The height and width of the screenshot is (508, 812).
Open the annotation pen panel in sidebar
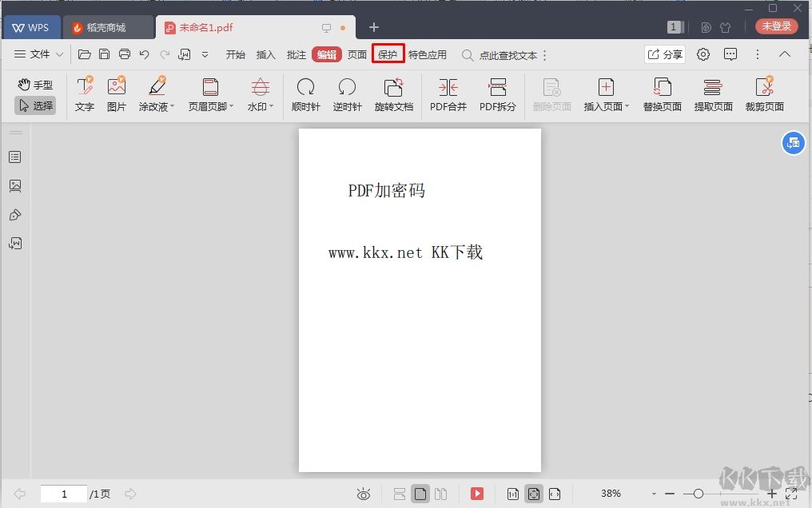pos(15,214)
